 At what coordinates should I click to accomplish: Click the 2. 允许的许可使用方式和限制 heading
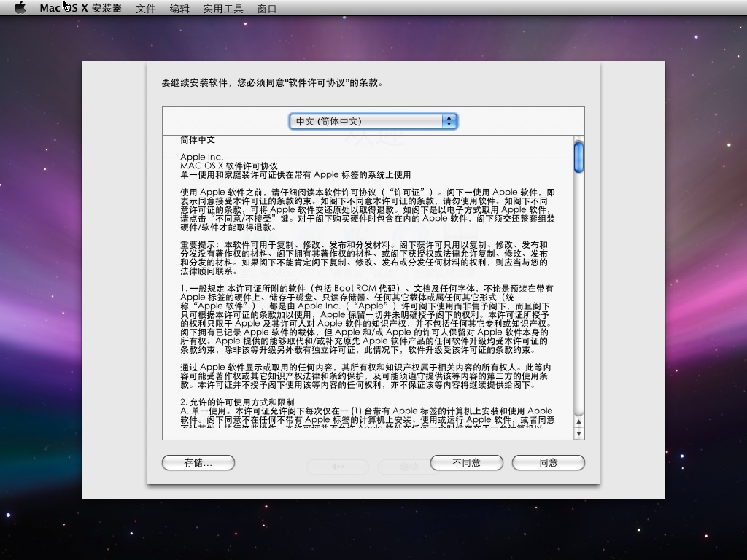click(x=237, y=402)
